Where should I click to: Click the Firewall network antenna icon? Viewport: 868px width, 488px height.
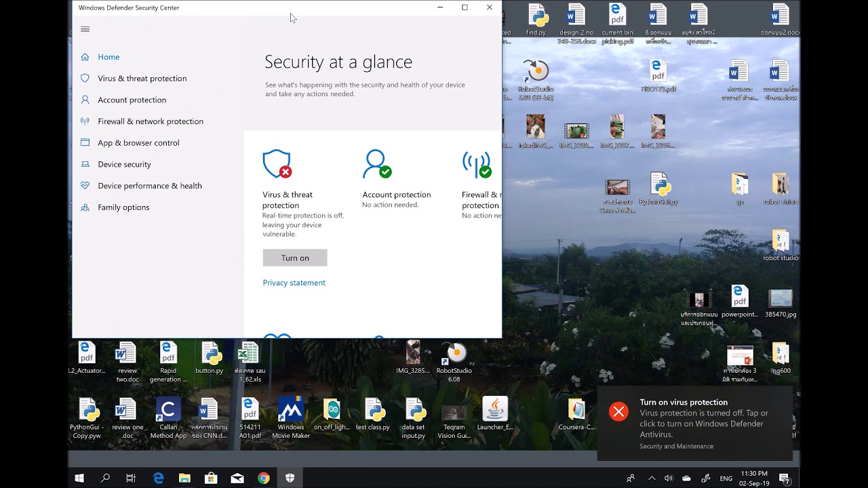click(477, 164)
